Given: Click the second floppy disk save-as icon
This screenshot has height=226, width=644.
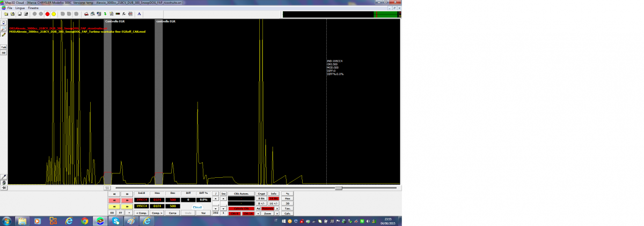Looking at the screenshot, I should click(26, 14).
